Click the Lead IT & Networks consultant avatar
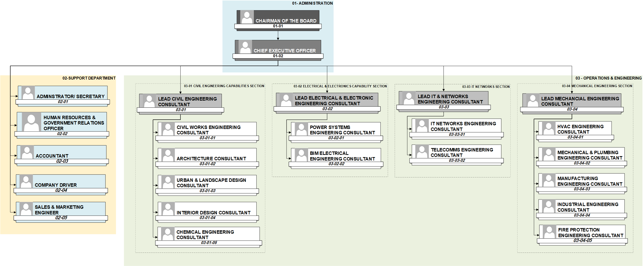 point(409,98)
